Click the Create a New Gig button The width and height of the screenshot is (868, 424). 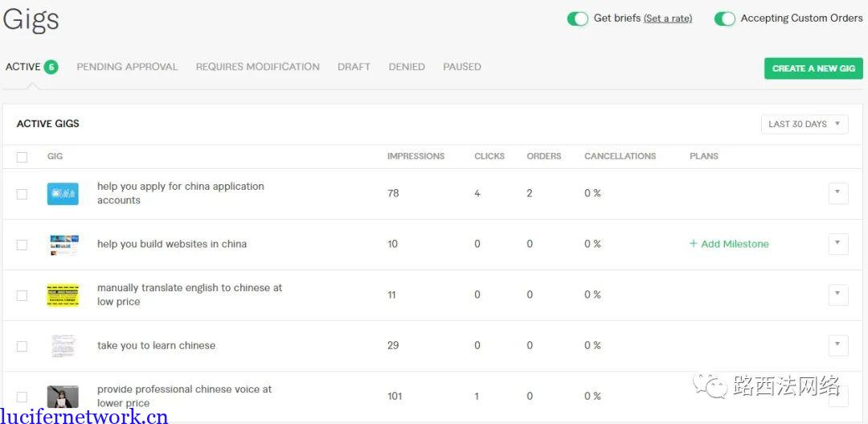813,68
